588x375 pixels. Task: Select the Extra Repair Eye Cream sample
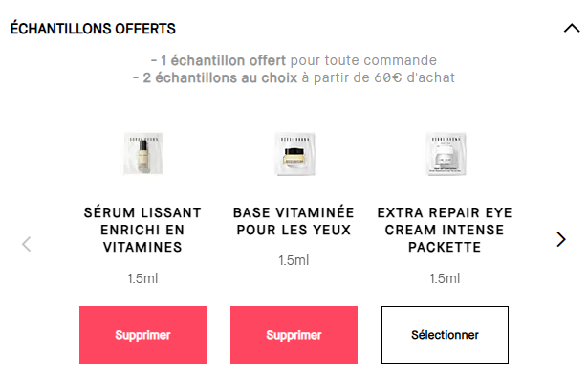pos(446,335)
